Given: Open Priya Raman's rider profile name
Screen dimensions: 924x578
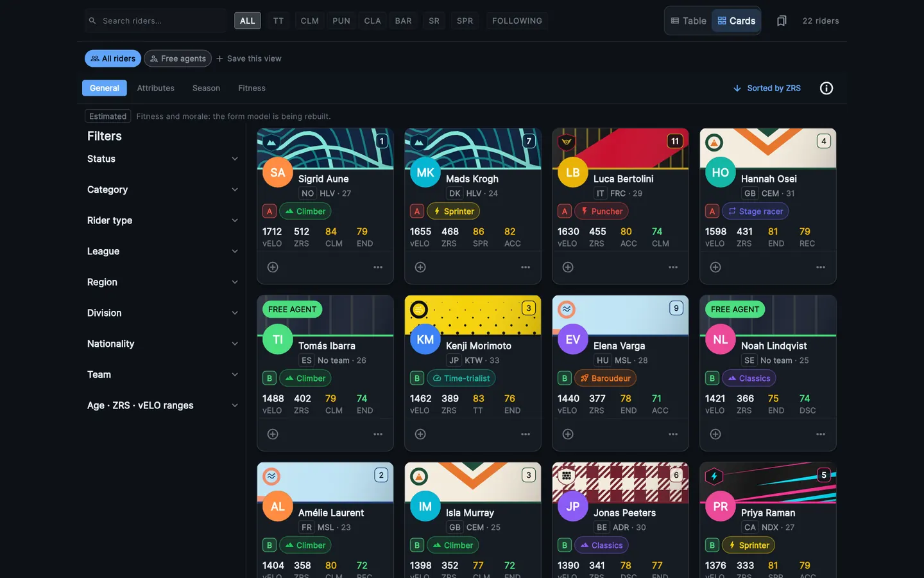Looking at the screenshot, I should click(x=768, y=512).
